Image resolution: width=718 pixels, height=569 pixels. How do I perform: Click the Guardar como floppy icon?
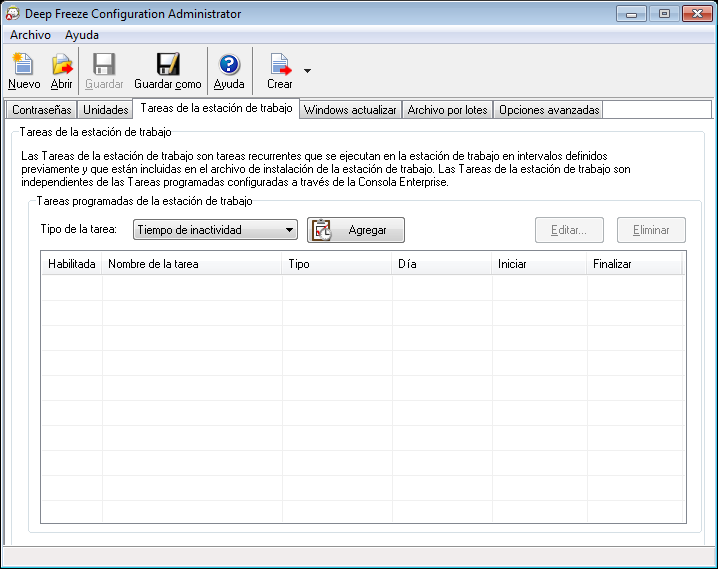click(x=168, y=65)
